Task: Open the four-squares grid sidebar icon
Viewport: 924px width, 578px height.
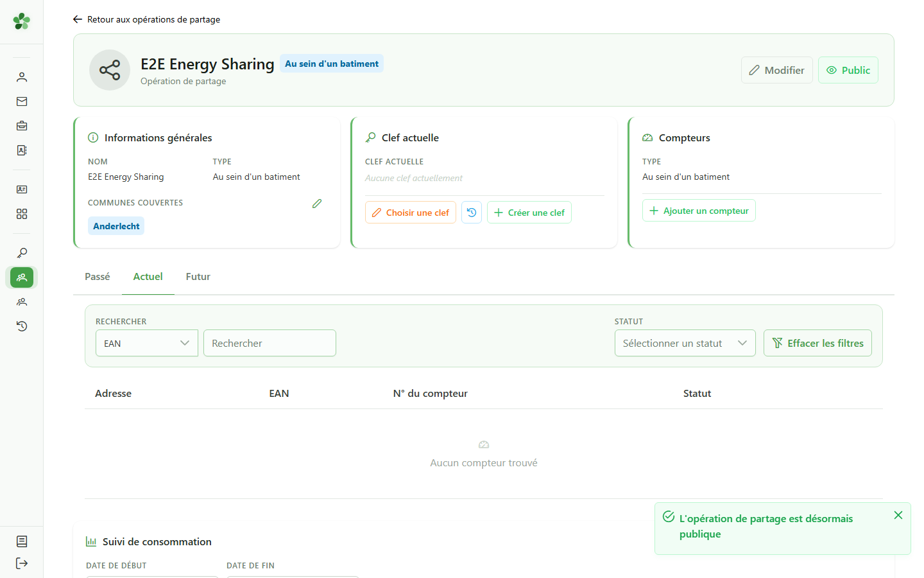Action: [x=22, y=214]
